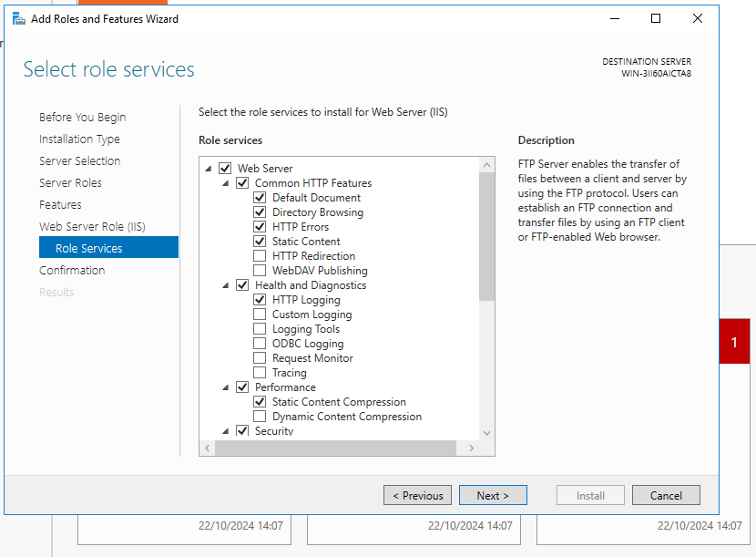Enable Dynamic Content Compression
Image resolution: width=756 pixels, height=557 pixels.
pos(260,417)
